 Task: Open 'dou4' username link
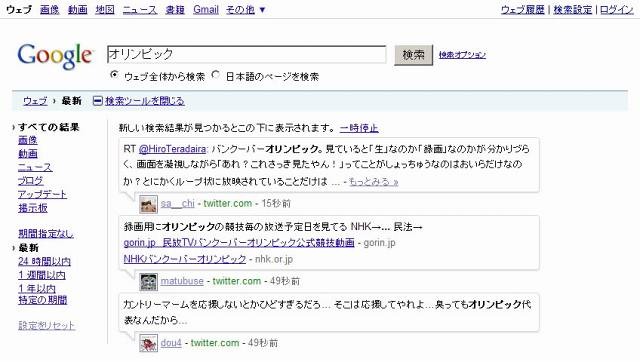click(171, 343)
